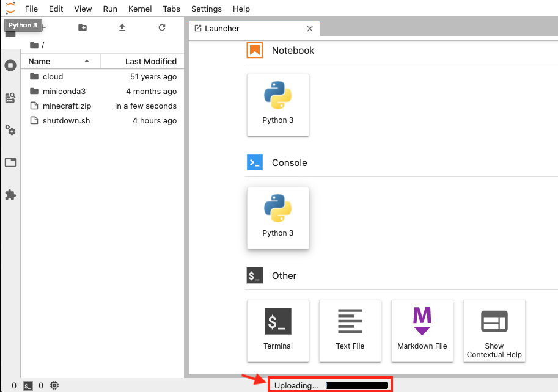This screenshot has height=392, width=558.
Task: Click the Upload Files icon
Action: tap(122, 27)
